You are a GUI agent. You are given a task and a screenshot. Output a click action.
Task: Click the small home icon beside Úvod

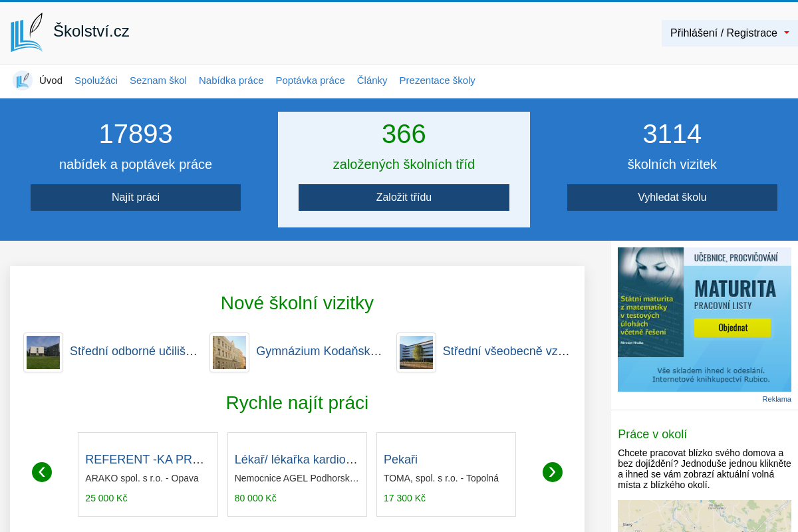coord(23,80)
